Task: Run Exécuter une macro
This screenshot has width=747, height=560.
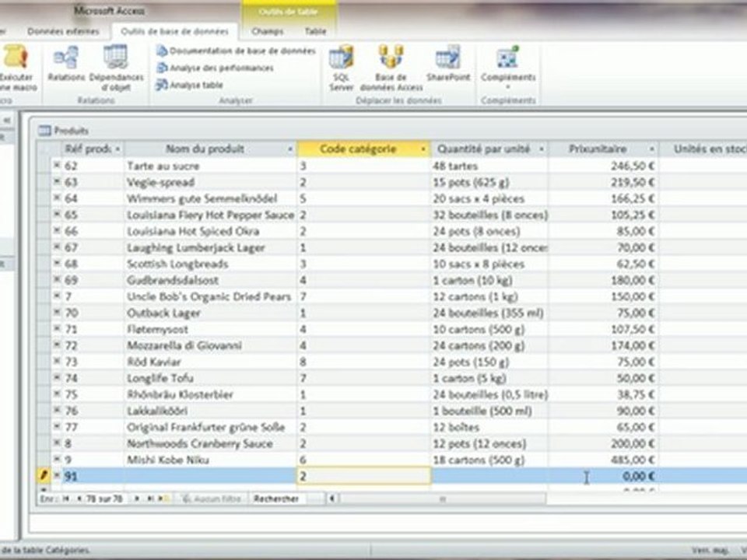Action: 17,68
